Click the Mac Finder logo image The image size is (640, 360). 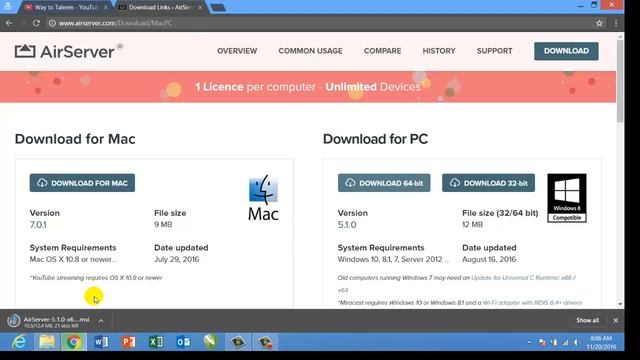263,198
